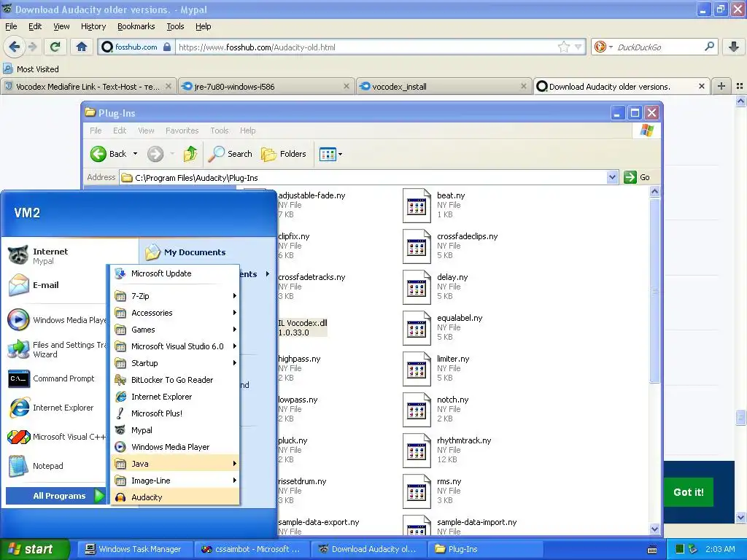Viewport: 747px width, 560px height.
Task: Open Views dropdown arrow in Explorer
Action: (340, 154)
